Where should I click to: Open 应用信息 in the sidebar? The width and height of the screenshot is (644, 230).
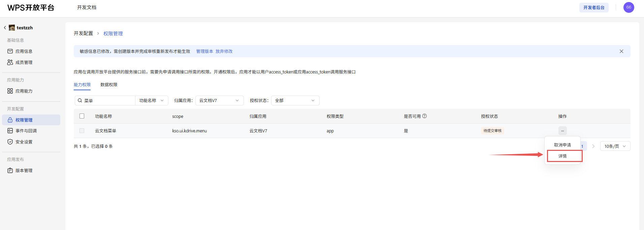(x=24, y=51)
